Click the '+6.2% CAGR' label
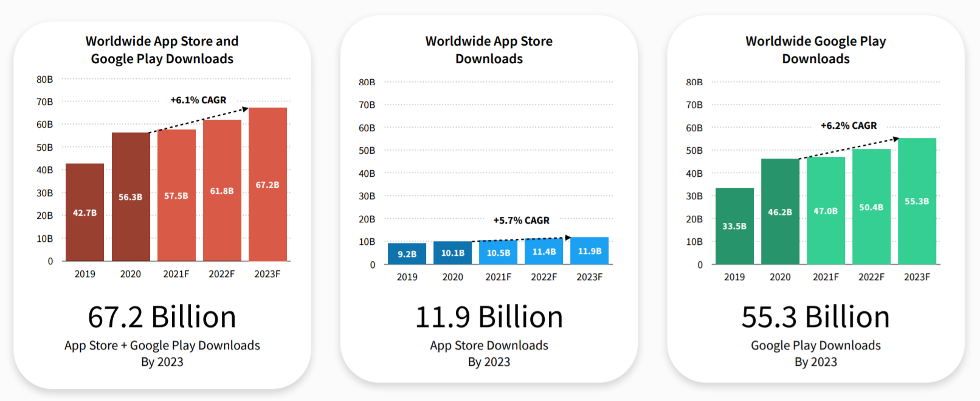 [849, 125]
